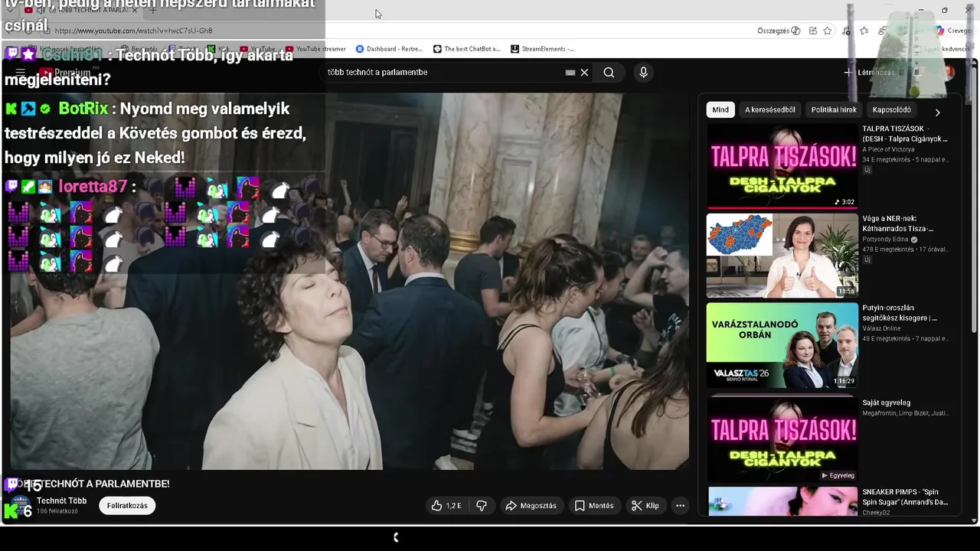The height and width of the screenshot is (551, 980).
Task: Click the video title "TÖBB TECHNÓT A PARLAMENTBE!"
Action: [x=90, y=484]
